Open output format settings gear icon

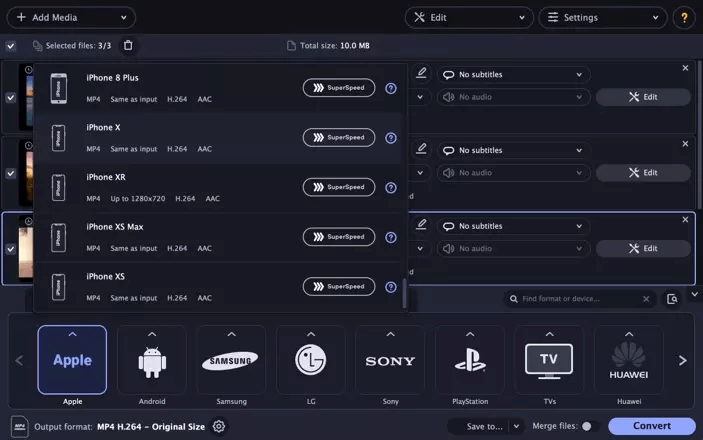(x=219, y=426)
